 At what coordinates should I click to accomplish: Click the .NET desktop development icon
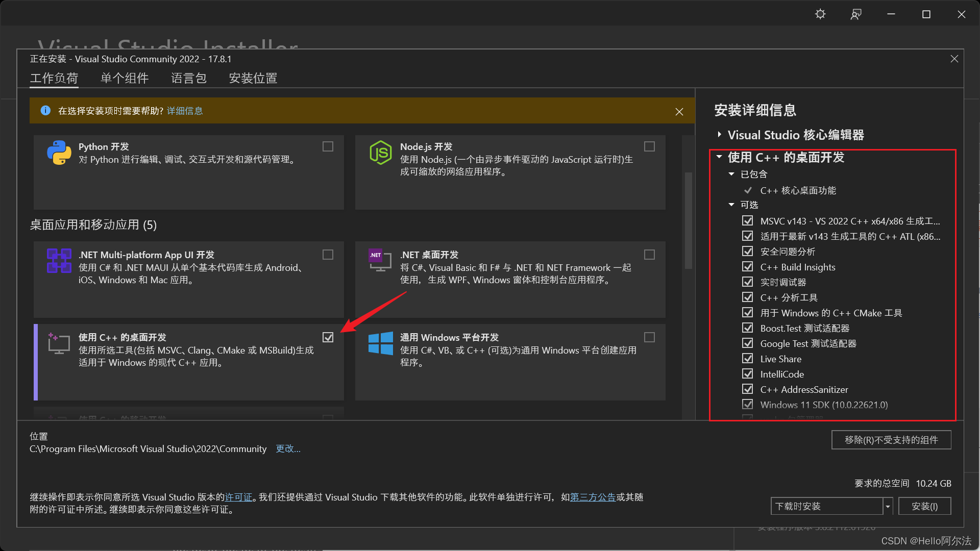click(380, 260)
